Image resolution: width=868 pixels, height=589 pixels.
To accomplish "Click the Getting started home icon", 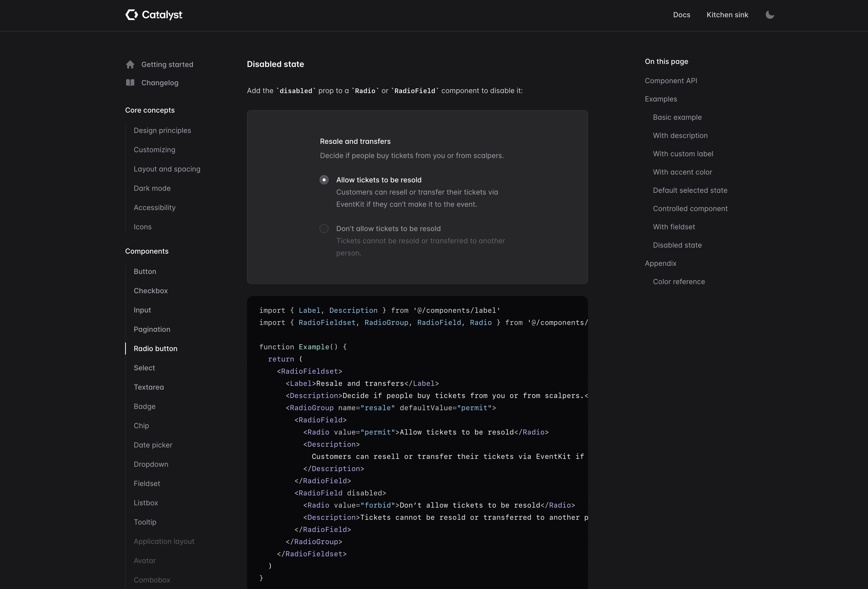I will (x=130, y=65).
